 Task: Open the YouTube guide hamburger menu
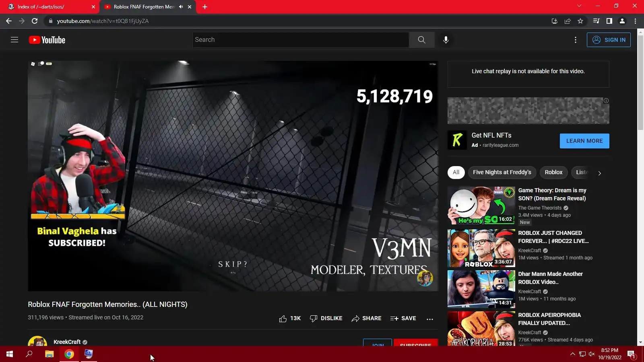pos(14,40)
